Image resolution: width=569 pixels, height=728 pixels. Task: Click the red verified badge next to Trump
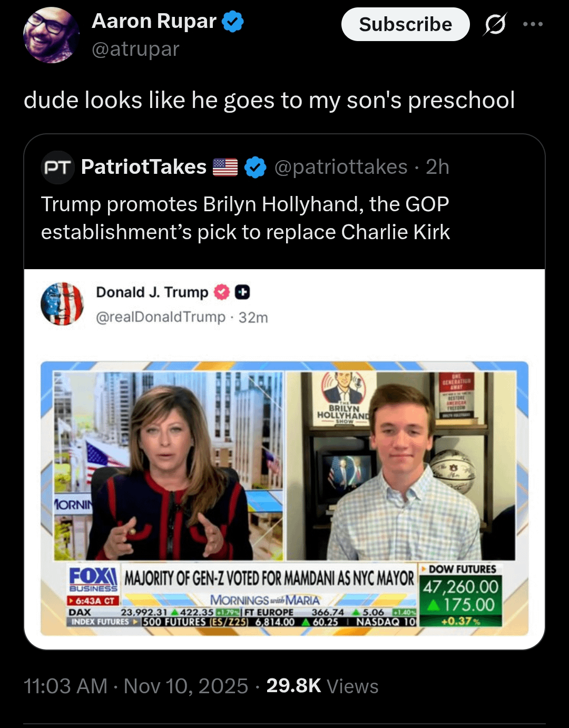(222, 292)
